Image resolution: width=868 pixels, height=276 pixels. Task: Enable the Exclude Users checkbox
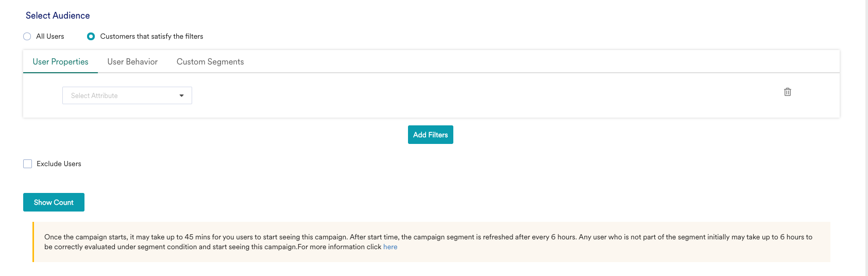click(28, 164)
